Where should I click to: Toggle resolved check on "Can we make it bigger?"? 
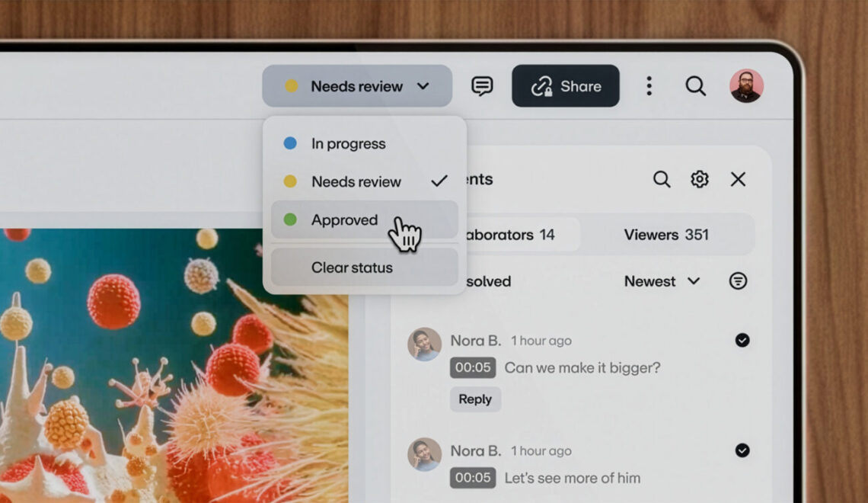(742, 341)
